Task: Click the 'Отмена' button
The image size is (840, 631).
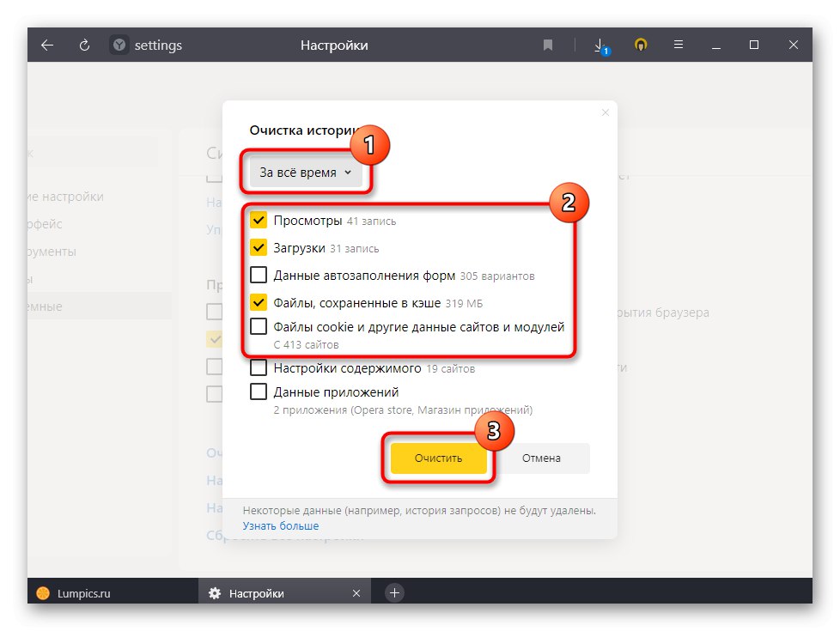Action: point(542,458)
